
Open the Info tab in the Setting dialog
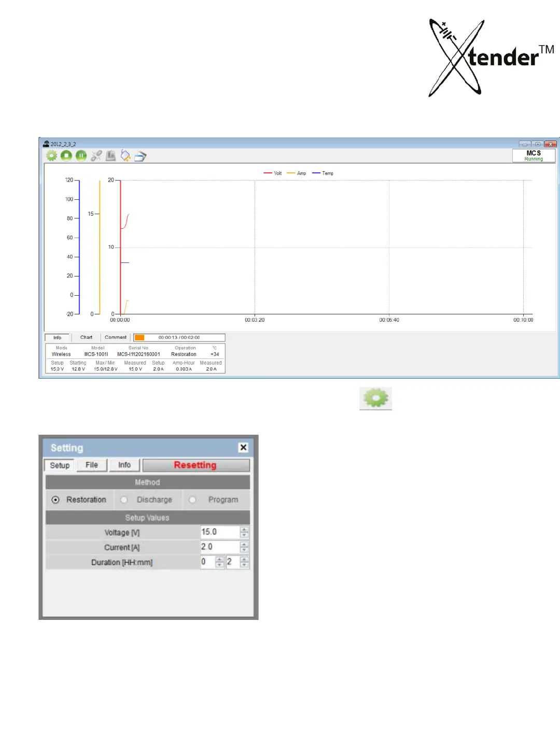tap(124, 465)
